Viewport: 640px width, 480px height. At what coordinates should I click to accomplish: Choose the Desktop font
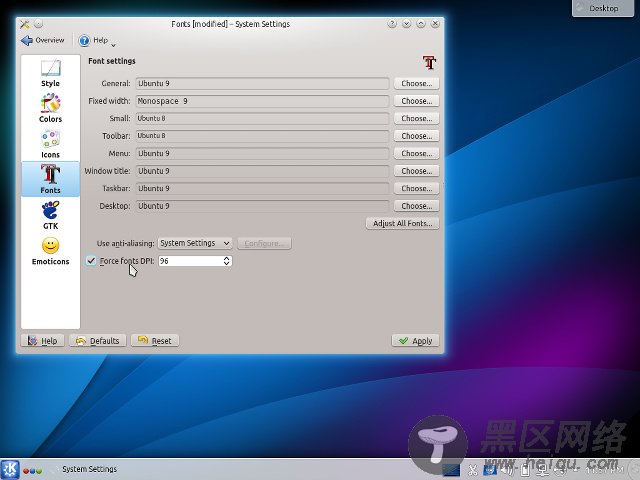point(416,206)
